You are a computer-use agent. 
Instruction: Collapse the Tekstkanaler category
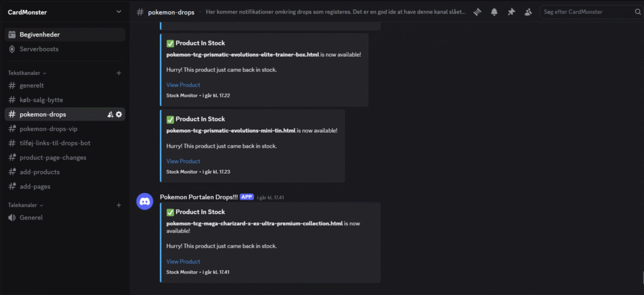26,73
